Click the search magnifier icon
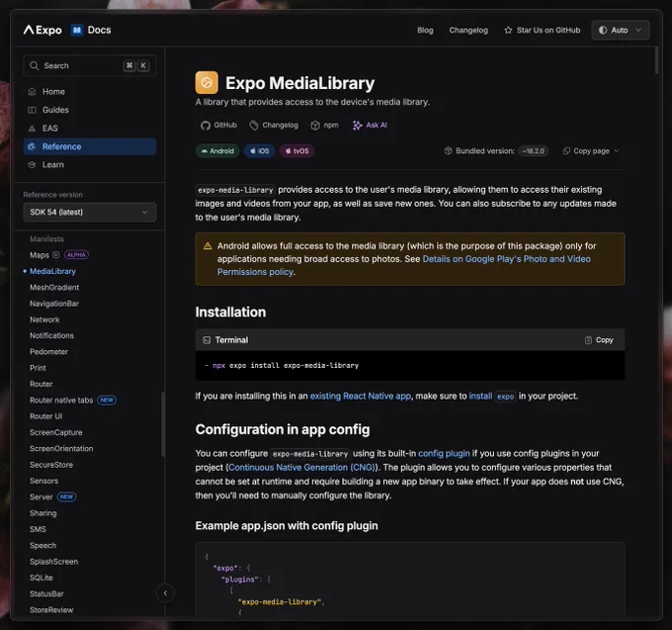This screenshot has width=672, height=630. click(35, 65)
